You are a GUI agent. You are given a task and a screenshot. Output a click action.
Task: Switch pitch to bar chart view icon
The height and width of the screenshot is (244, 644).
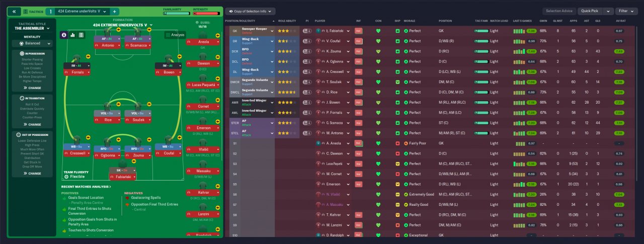[x=72, y=35]
